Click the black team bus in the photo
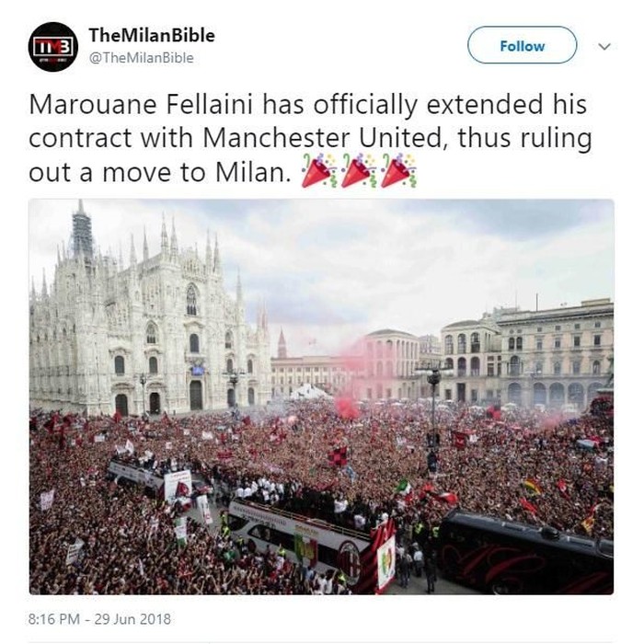Viewport: 644px width, 644px height. click(525, 552)
